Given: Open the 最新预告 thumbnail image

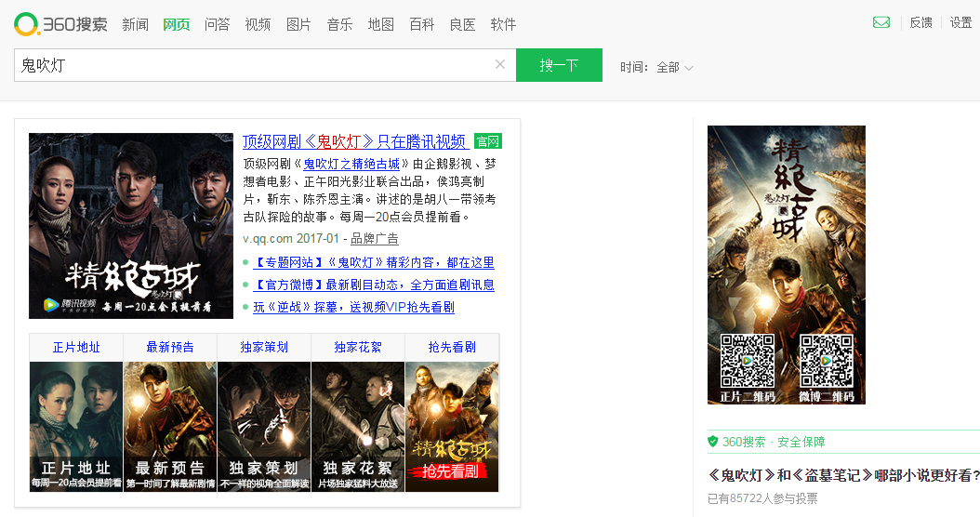Looking at the screenshot, I should click(170, 427).
